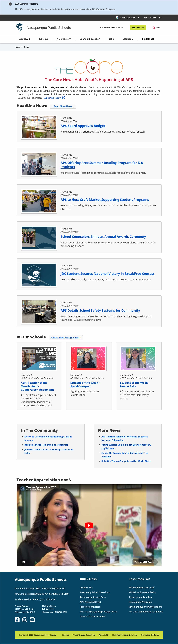This screenshot has height=644, width=178.
Task: Click the Noelle Avila student photo
Action: [x=138, y=358]
